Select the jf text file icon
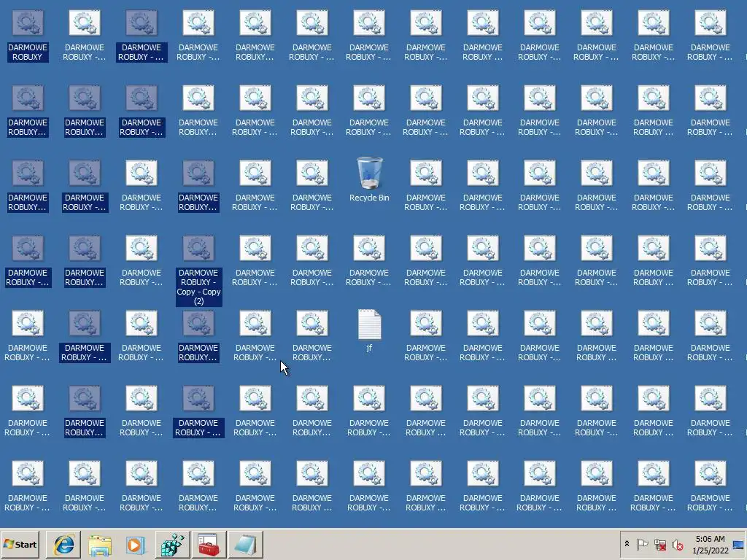Viewport: 747px width, 560px height. click(369, 330)
